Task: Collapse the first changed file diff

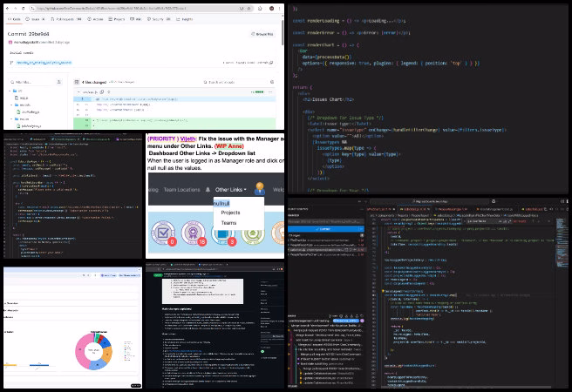Action: pyautogui.click(x=78, y=91)
